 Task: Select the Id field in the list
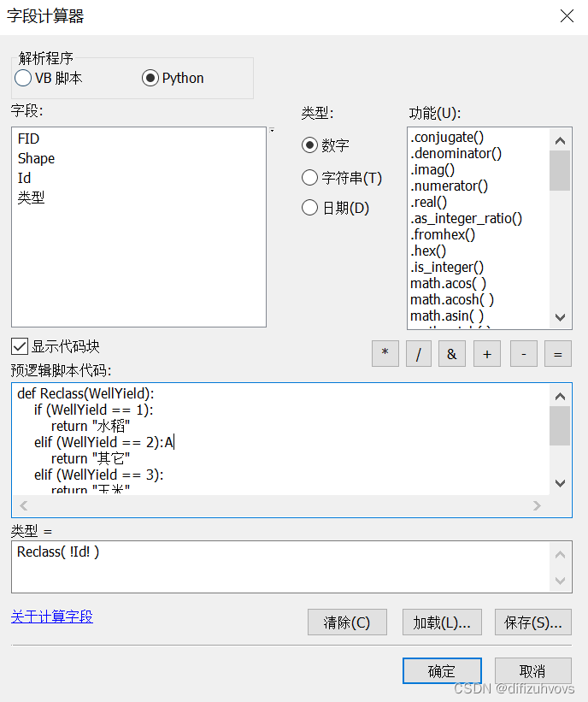click(24, 178)
